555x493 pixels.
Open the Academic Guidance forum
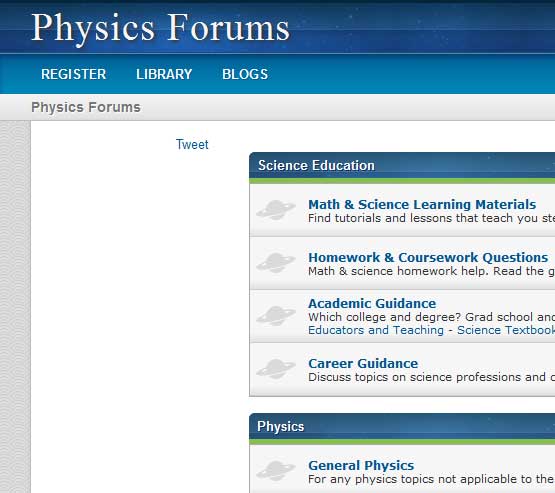pos(372,303)
